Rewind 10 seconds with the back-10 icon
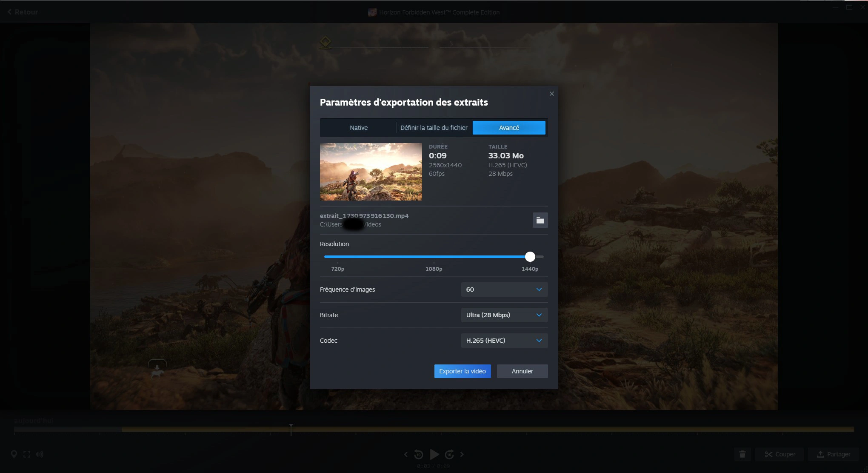This screenshot has width=868, height=473. (419, 455)
